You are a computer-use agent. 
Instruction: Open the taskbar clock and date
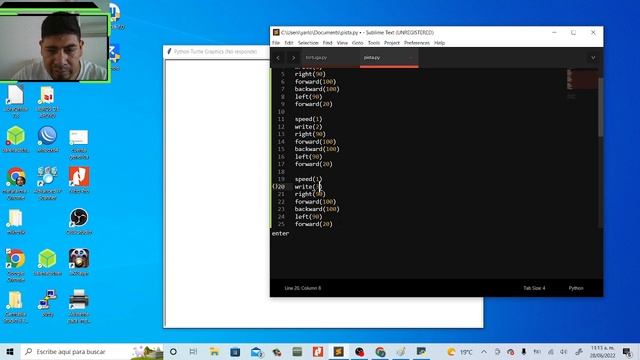[x=602, y=352]
